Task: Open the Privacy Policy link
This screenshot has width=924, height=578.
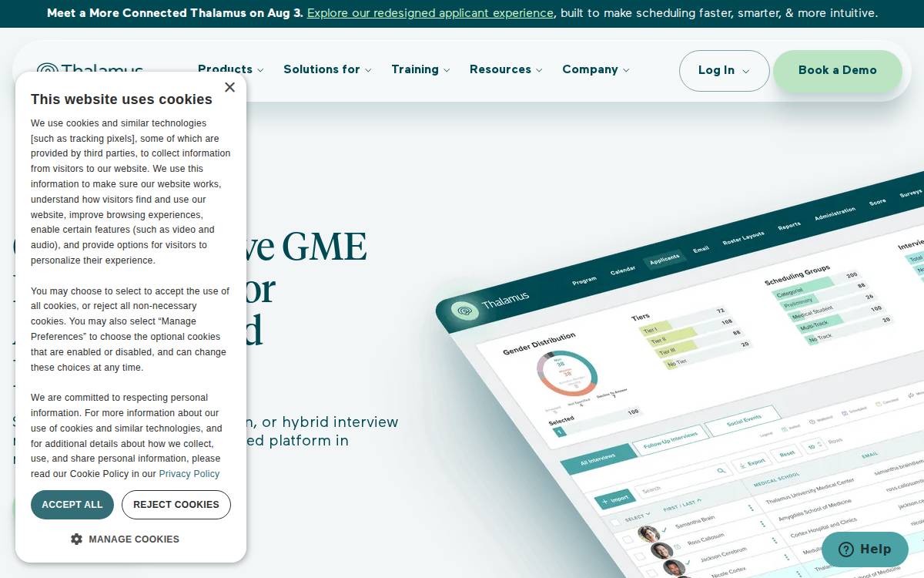Action: [189, 474]
